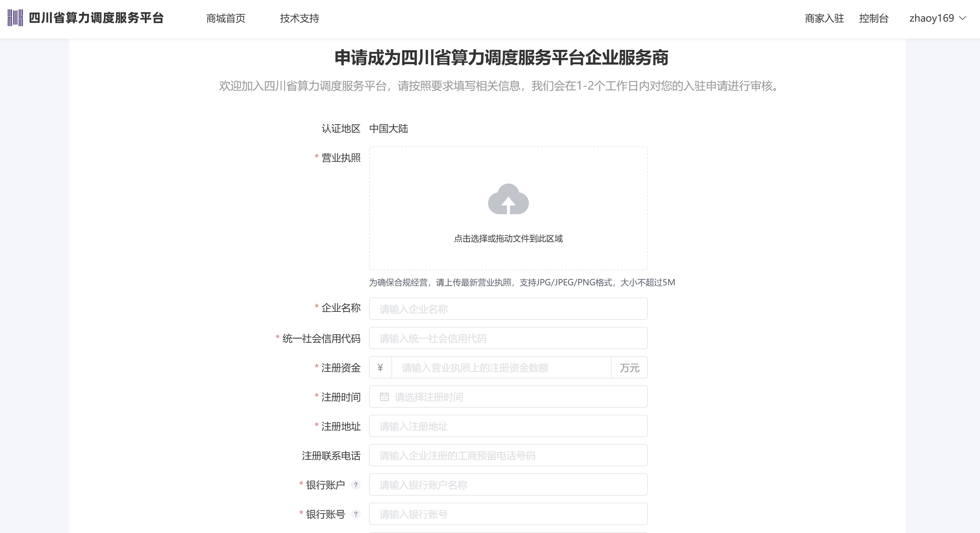Click the 注册时间 field label
This screenshot has height=533, width=980.
click(341, 397)
